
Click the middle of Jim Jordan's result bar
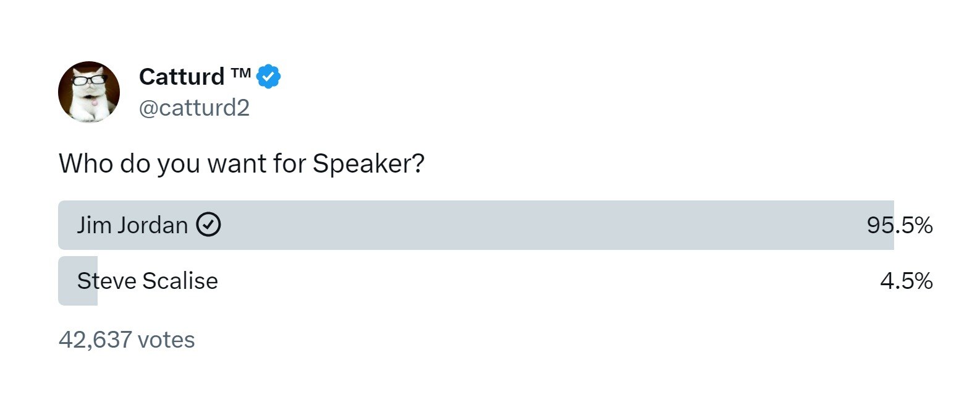tap(476, 225)
